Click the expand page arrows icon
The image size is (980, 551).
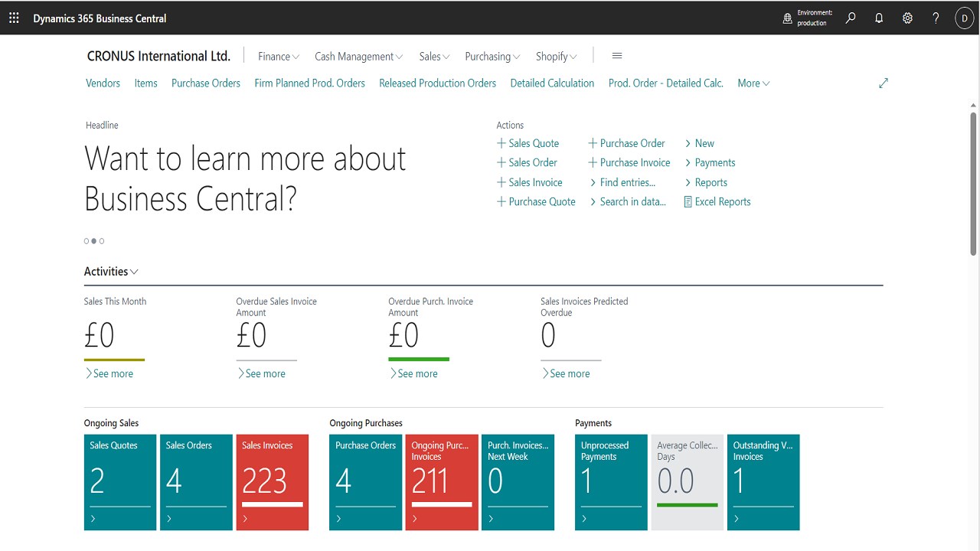point(884,83)
